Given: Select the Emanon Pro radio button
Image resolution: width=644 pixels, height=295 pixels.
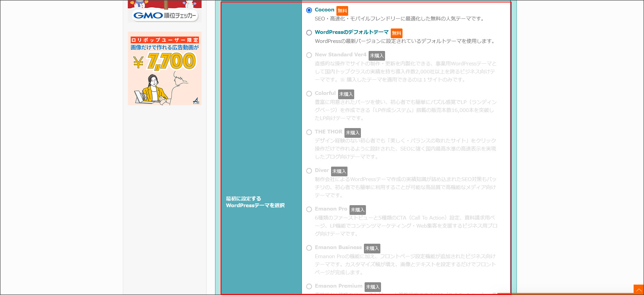Looking at the screenshot, I should pos(309,210).
